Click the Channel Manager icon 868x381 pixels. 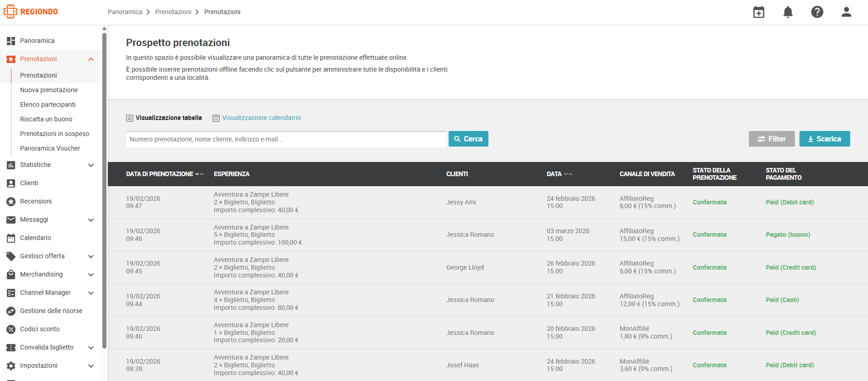click(11, 292)
